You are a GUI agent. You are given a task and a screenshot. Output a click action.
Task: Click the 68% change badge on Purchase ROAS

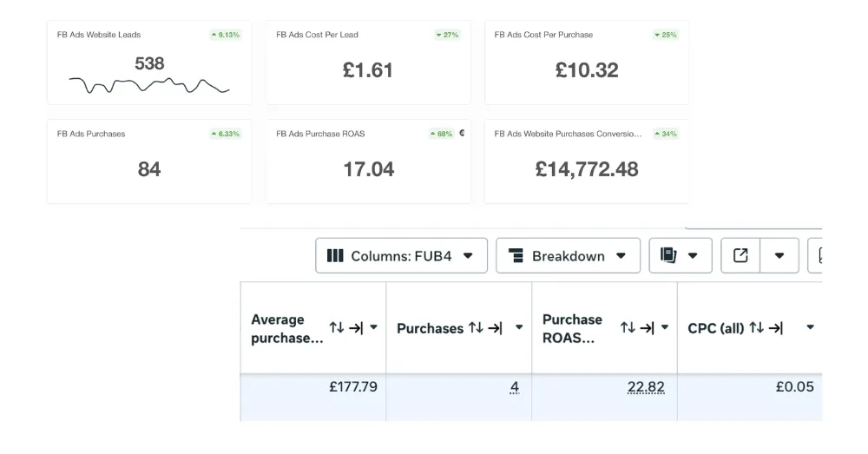click(x=442, y=134)
